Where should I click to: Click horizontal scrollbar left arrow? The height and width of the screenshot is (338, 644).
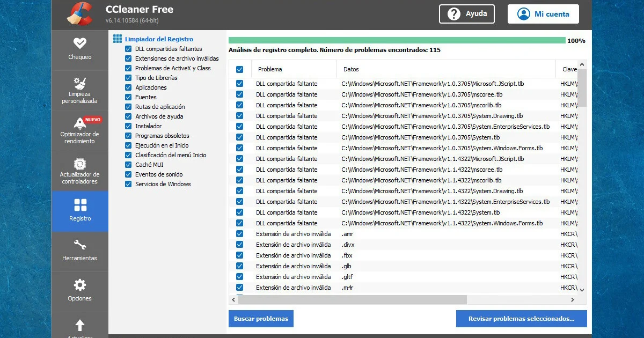point(233,299)
